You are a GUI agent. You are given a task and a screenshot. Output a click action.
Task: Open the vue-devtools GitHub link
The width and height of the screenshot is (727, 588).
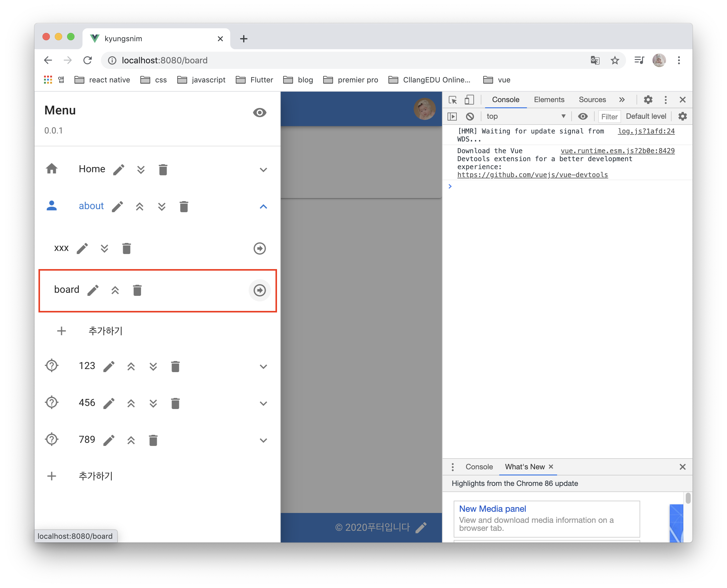(x=532, y=175)
